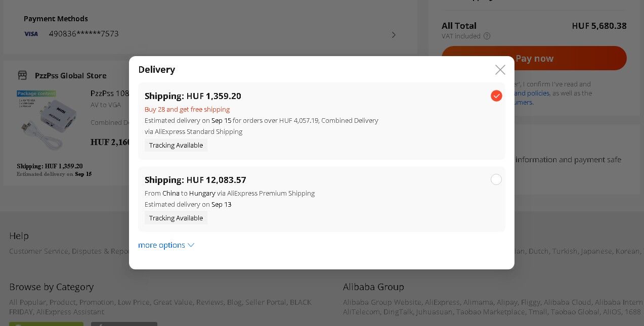
Task: Click the Help heading in the footer
Action: tap(19, 236)
